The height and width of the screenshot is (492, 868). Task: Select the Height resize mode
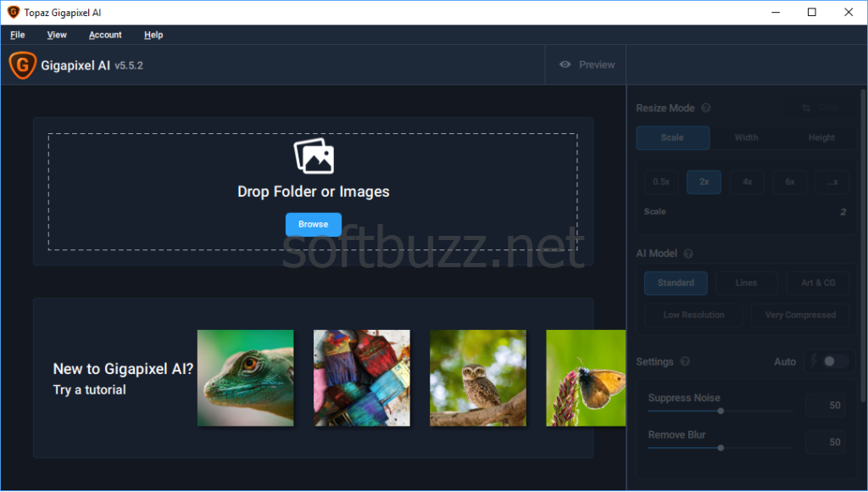coord(821,138)
